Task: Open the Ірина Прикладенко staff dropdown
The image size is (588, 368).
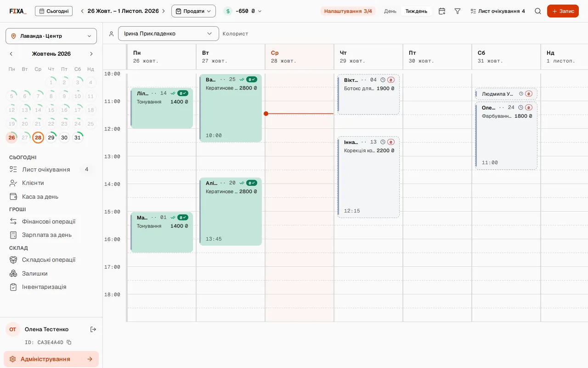Action: coord(169,34)
